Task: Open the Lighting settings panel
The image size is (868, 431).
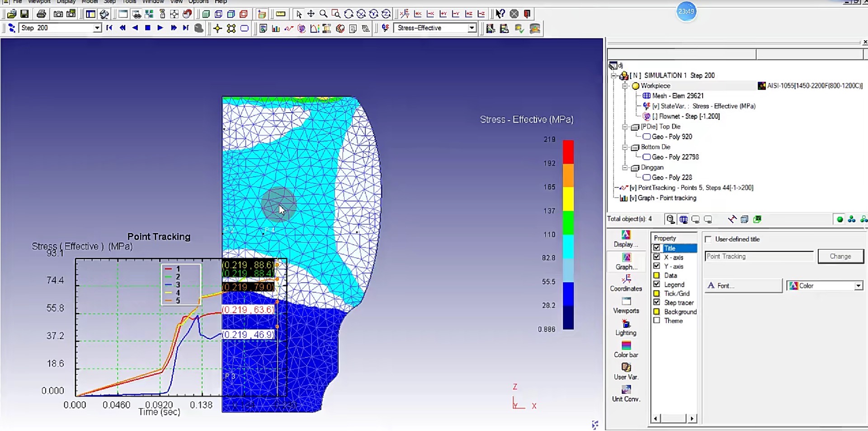Action: [626, 327]
